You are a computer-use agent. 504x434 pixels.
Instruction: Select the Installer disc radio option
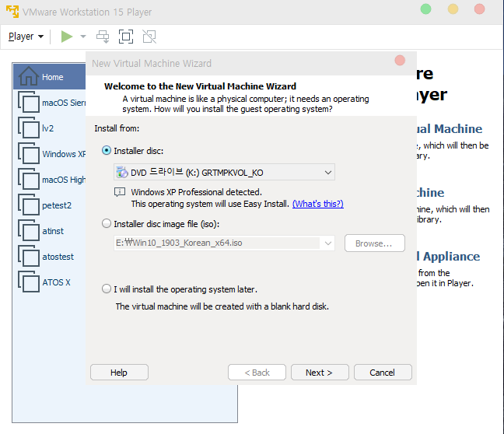coord(107,150)
